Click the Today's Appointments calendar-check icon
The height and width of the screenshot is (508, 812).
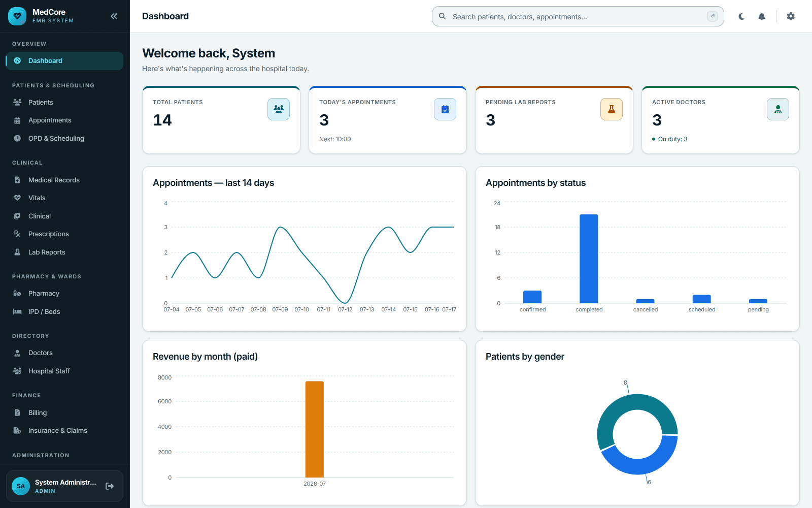(445, 109)
